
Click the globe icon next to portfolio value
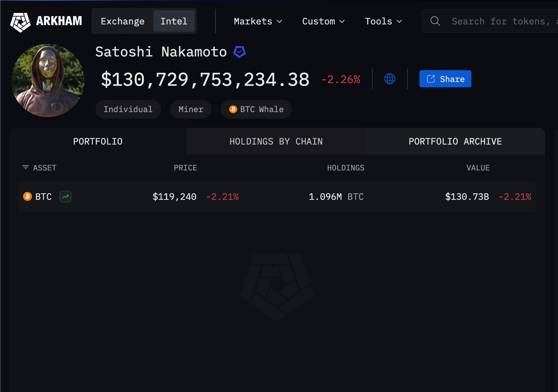(389, 79)
